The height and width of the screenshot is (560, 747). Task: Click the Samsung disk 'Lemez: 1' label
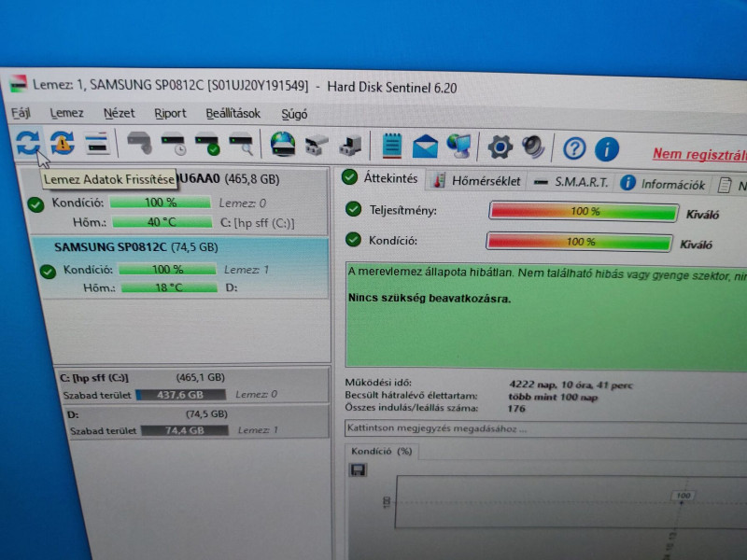point(247,270)
